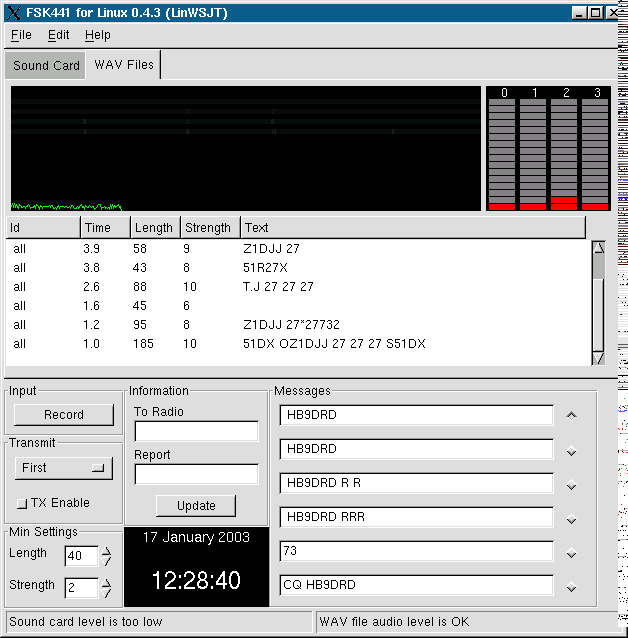Screen dimensions: 628x638
Task: Click the Strength column header
Action: [x=210, y=227]
